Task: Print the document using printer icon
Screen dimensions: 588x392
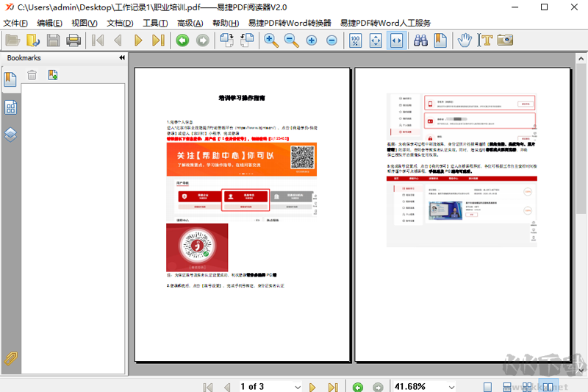Action: click(73, 40)
